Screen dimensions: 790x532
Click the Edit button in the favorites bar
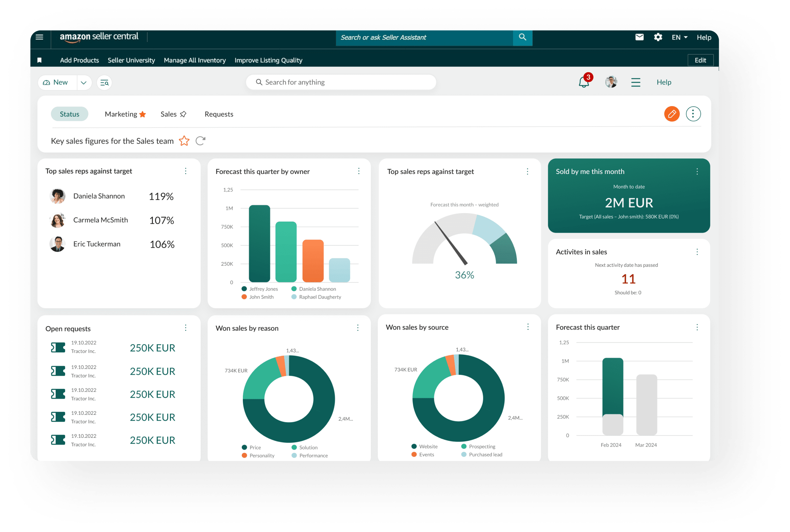pos(700,60)
